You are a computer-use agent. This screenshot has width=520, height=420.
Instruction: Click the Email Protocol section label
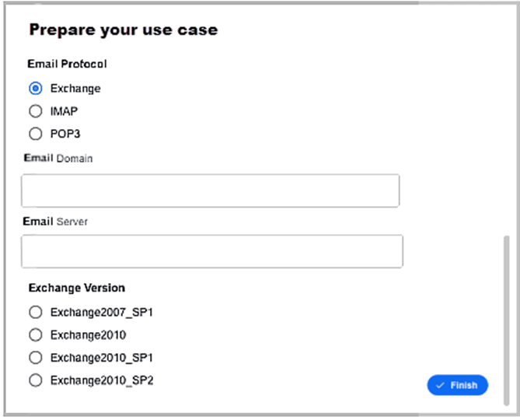click(67, 64)
